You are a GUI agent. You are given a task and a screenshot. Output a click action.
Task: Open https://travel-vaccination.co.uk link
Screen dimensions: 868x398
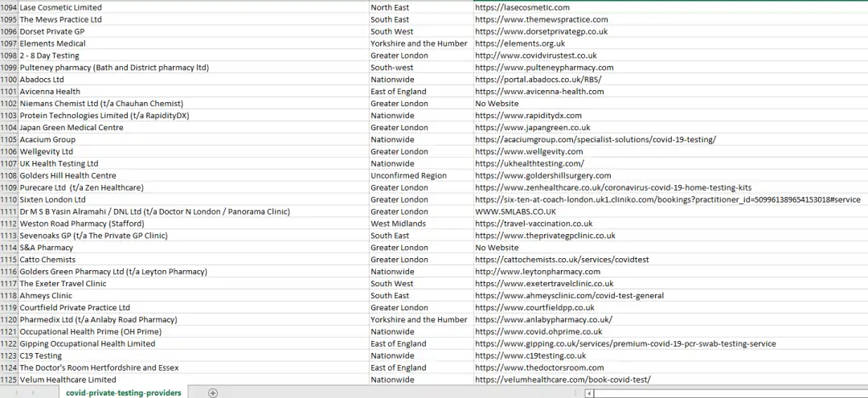click(x=534, y=224)
